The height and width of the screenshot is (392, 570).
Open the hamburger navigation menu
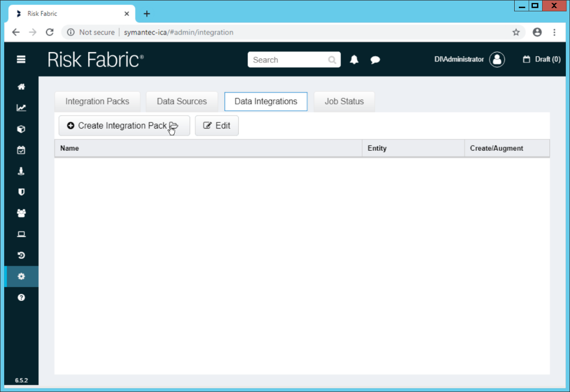tap(21, 59)
